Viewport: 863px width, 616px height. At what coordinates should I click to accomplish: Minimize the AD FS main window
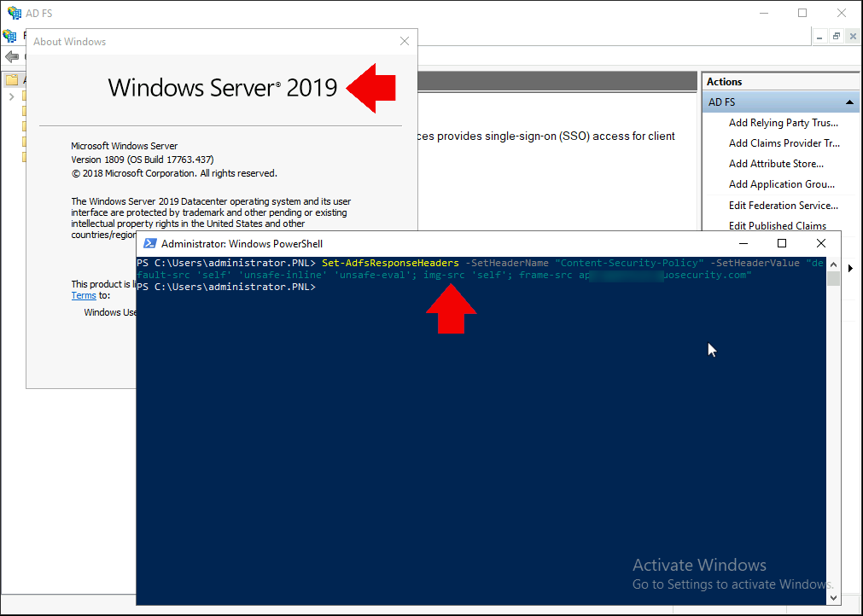tap(764, 13)
